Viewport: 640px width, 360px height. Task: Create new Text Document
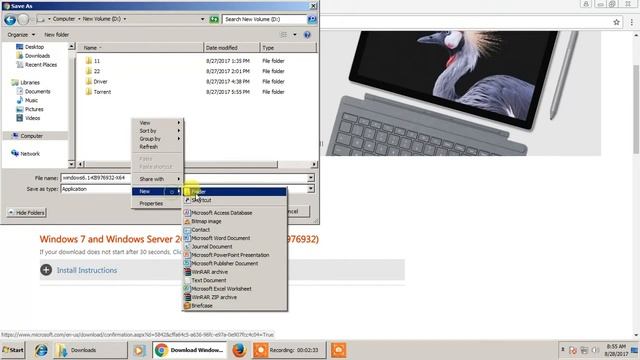click(235, 280)
